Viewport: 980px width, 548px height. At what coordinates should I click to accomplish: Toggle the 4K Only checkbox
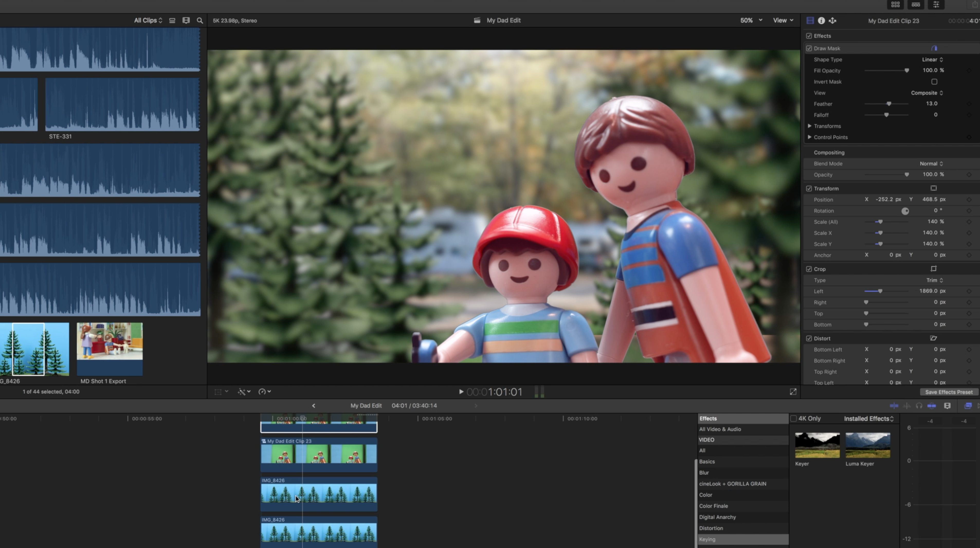click(794, 419)
